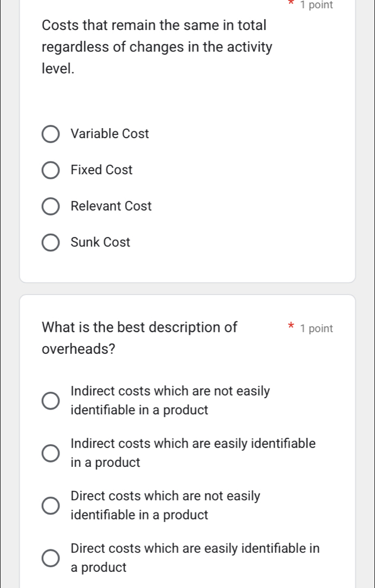Screen dimensions: 375x588
Task: Select the Variable Cost radio button
Action: pos(51,134)
